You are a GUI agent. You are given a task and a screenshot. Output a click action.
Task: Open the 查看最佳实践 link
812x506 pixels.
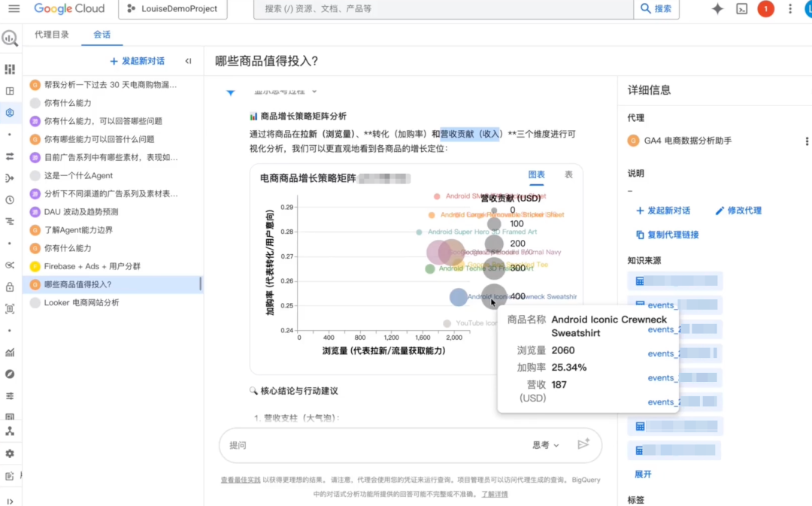point(241,480)
